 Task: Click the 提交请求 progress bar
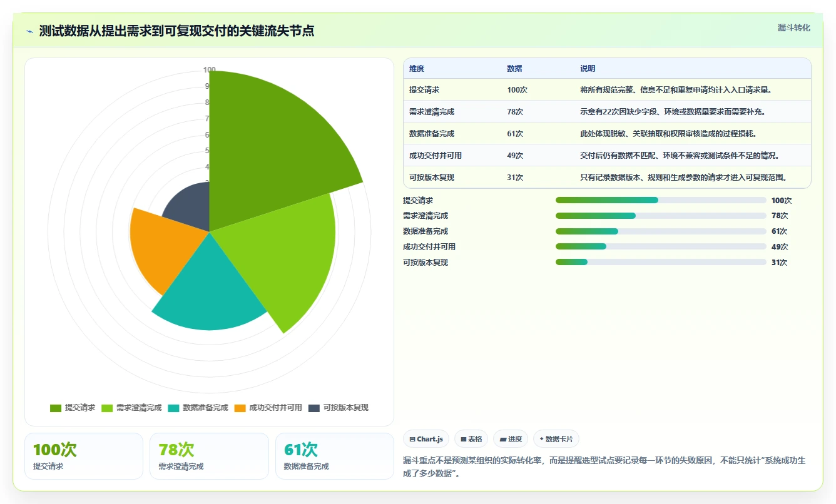pos(661,200)
